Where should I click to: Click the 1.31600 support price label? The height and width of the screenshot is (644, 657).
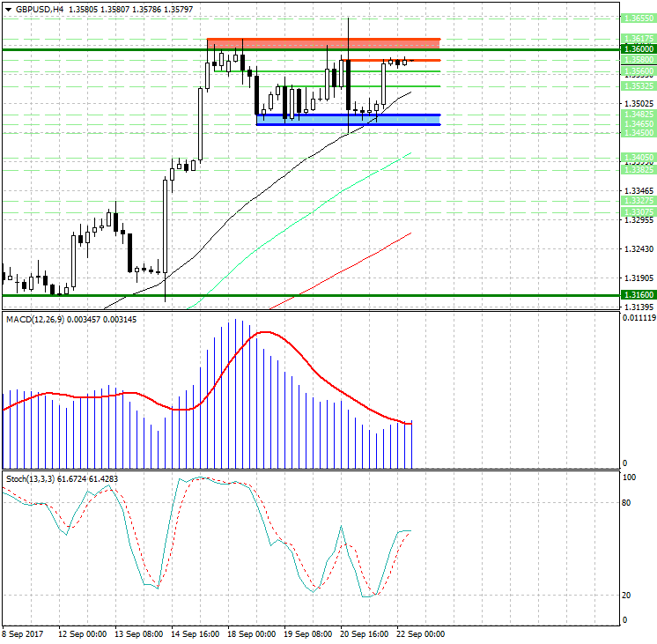pyautogui.click(x=638, y=295)
